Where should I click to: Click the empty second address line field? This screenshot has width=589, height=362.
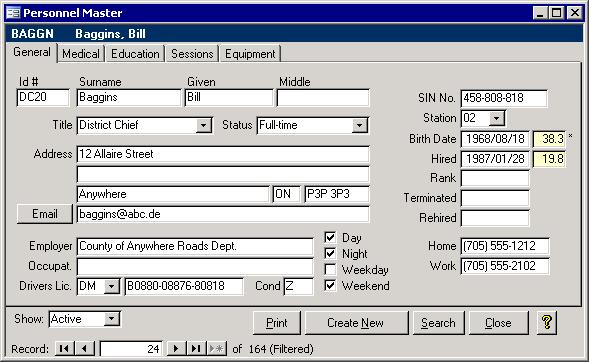[223, 174]
